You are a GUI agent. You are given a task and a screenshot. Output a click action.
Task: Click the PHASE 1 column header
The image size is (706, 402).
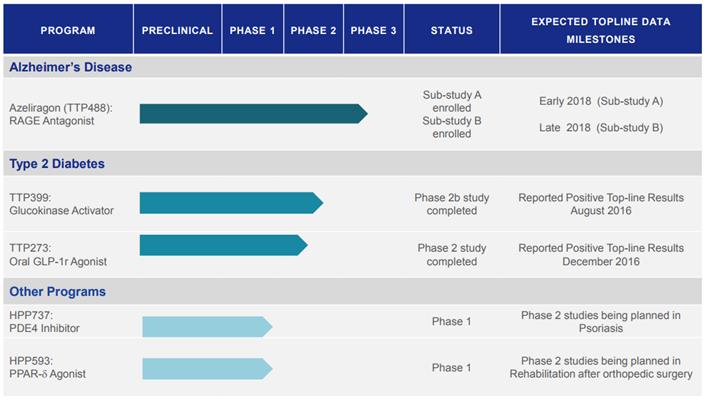point(252,30)
